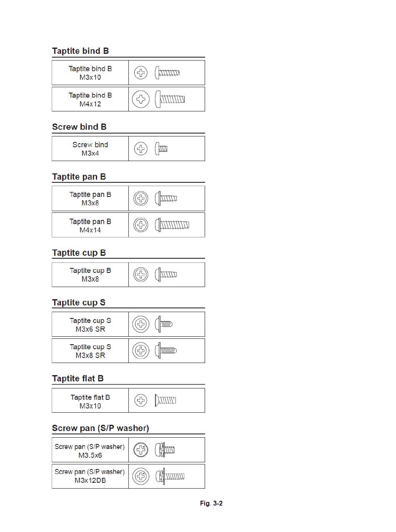Click the Screw pan (S/P washer) heading
The height and width of the screenshot is (532, 396).
click(x=100, y=428)
